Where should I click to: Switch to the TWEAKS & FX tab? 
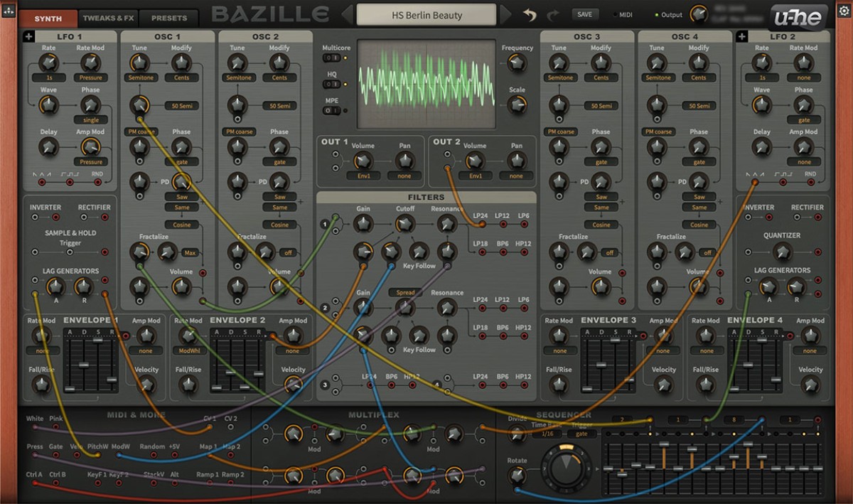(108, 18)
